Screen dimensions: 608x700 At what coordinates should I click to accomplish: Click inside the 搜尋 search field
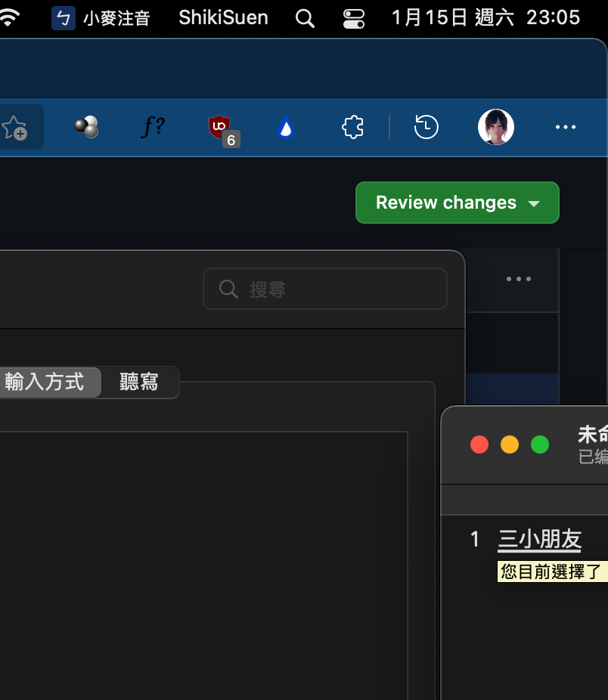tap(324, 289)
